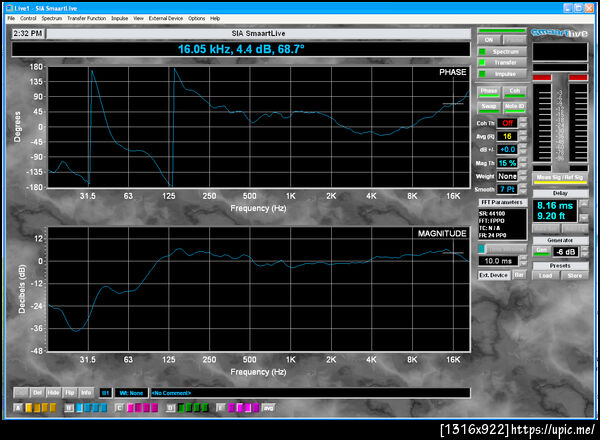Screen dimensions: 600x440
Task: Select the first magenta bank E swatch
Action: pyautogui.click(x=231, y=408)
